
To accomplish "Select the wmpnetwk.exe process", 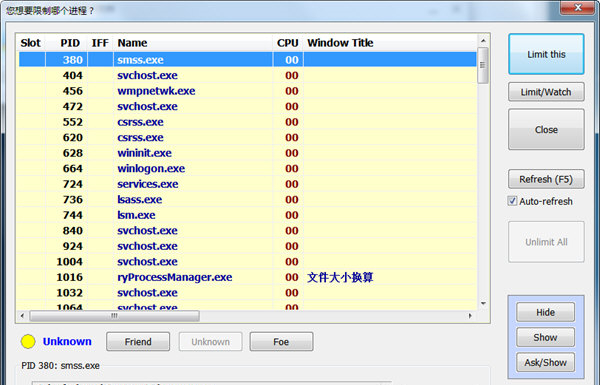I will coord(248,91).
